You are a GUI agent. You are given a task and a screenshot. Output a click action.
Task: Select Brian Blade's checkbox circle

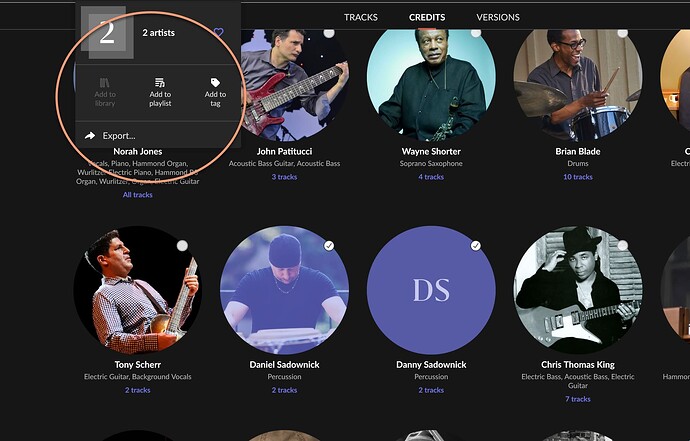(x=622, y=33)
